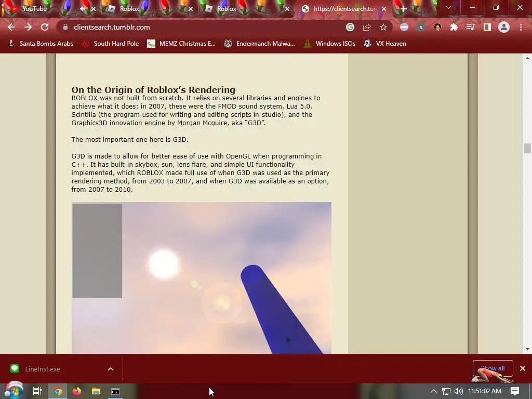Click the text 'The most important one here is G3D.'
Image resolution: width=532 pixels, height=399 pixels.
(x=129, y=139)
